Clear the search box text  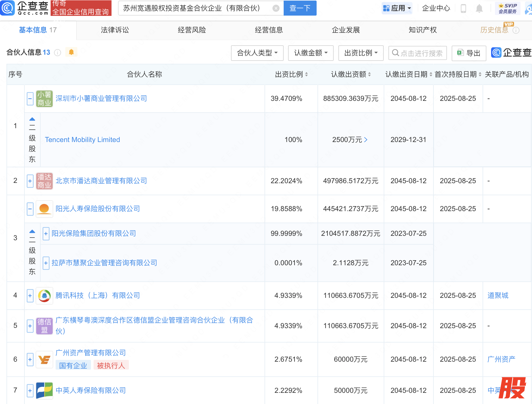[x=276, y=8]
